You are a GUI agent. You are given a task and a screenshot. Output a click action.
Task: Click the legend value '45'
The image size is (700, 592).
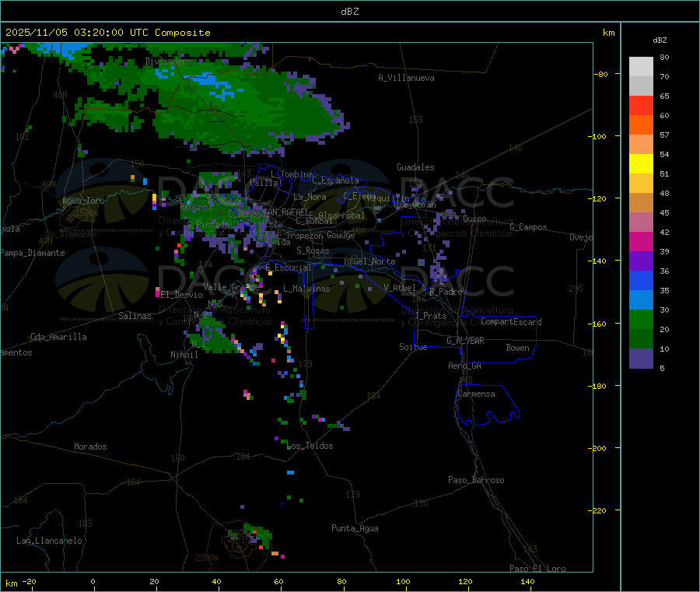[664, 212]
